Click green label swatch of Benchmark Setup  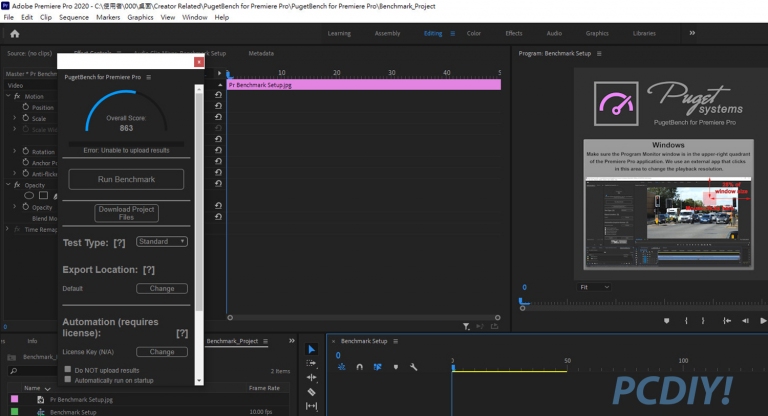click(15, 411)
